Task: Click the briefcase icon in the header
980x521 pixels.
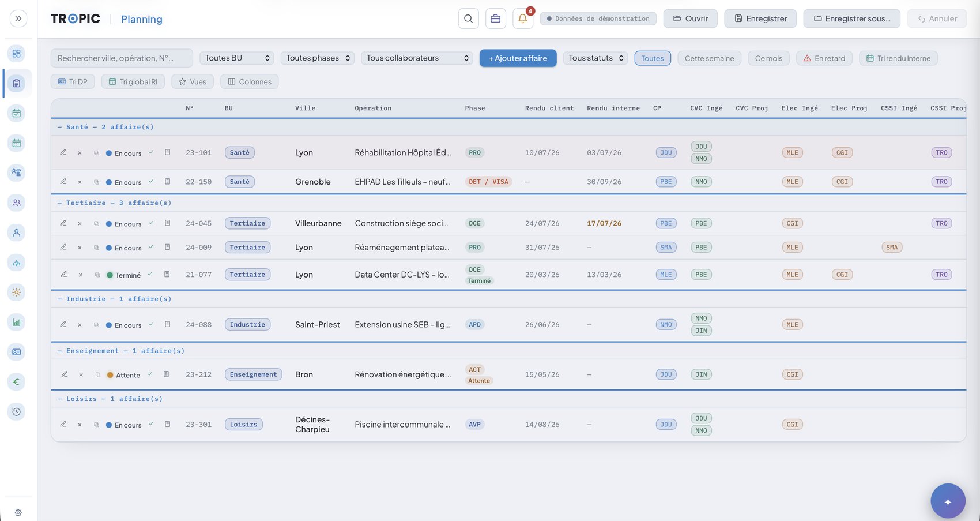Action: point(496,18)
